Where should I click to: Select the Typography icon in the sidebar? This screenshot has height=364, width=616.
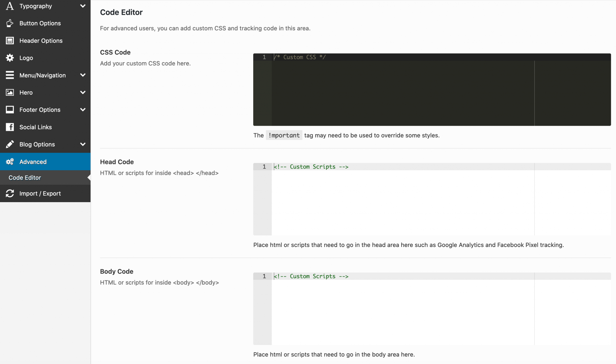10,6
